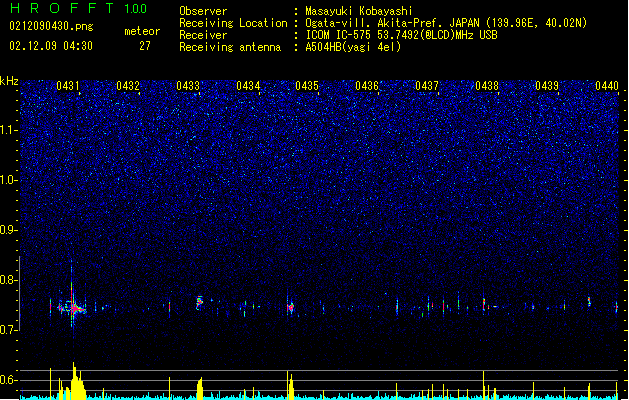This screenshot has width=629, height=400.
Task: Click the 0431 time marker
Action: click(x=68, y=86)
